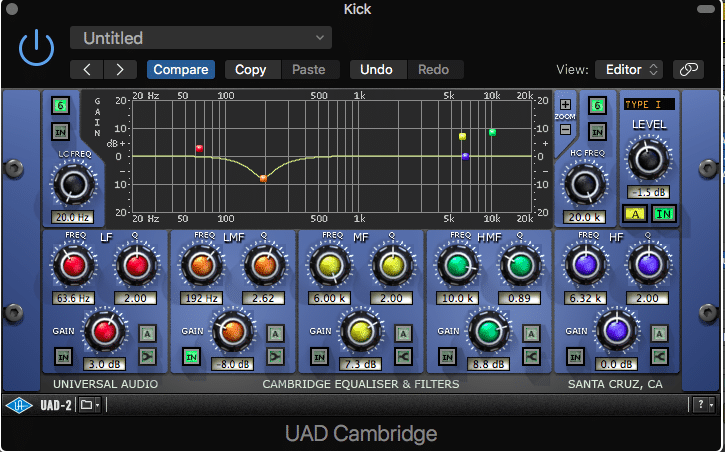Toggle the LF band A button
Viewport: 725px width, 452px height.
(x=147, y=333)
